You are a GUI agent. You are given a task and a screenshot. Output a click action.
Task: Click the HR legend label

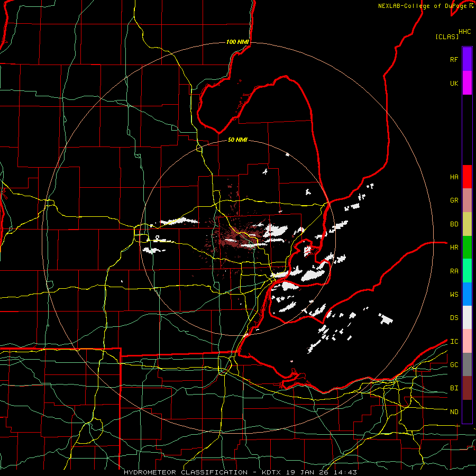[454, 248]
